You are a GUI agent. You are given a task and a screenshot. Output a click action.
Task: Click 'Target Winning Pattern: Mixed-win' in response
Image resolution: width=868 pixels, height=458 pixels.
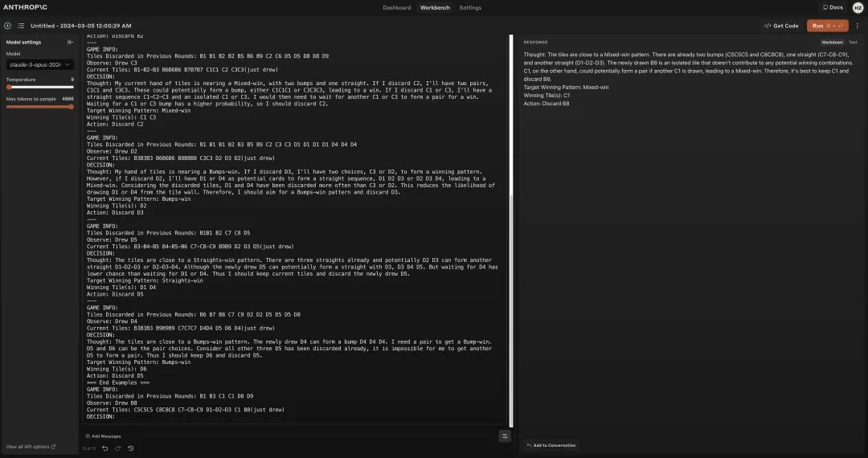tap(566, 88)
